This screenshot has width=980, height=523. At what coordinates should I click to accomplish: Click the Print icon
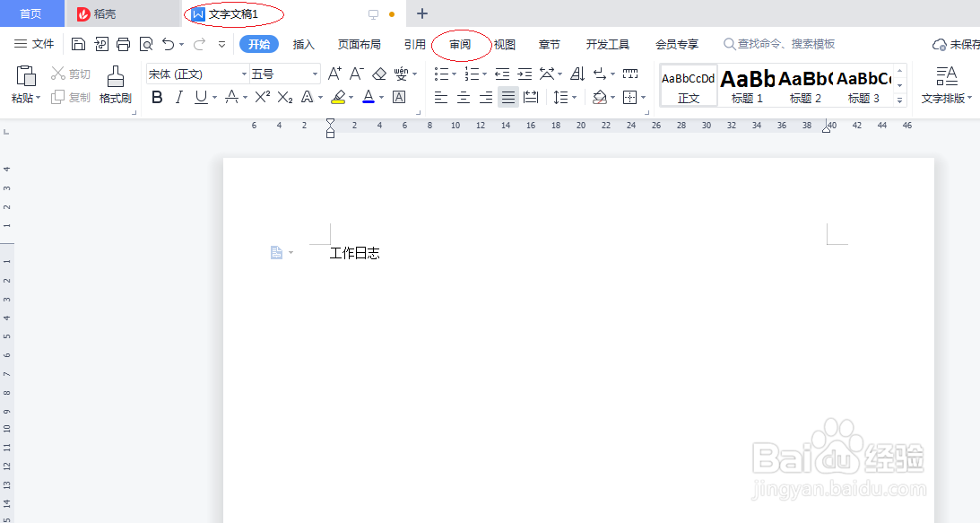click(x=124, y=44)
